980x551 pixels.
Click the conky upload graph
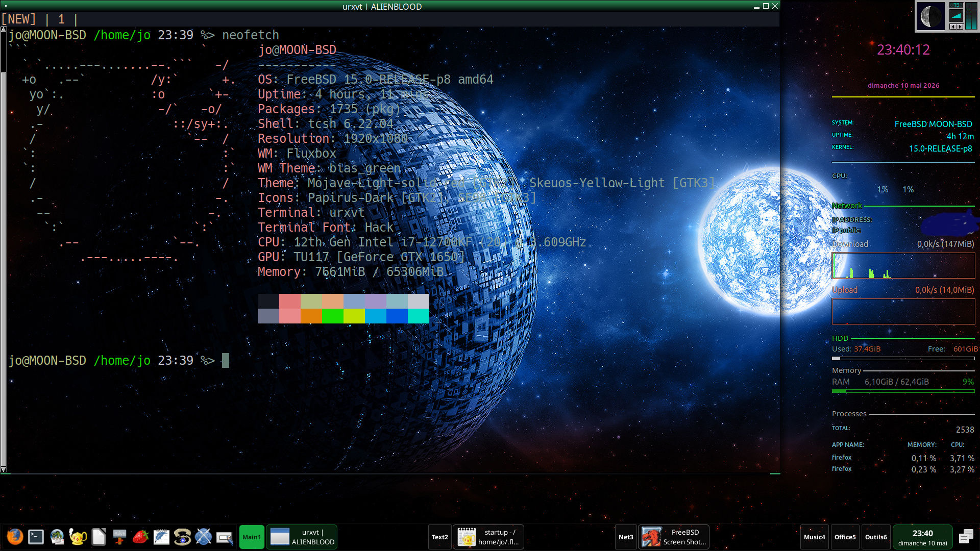(x=903, y=311)
